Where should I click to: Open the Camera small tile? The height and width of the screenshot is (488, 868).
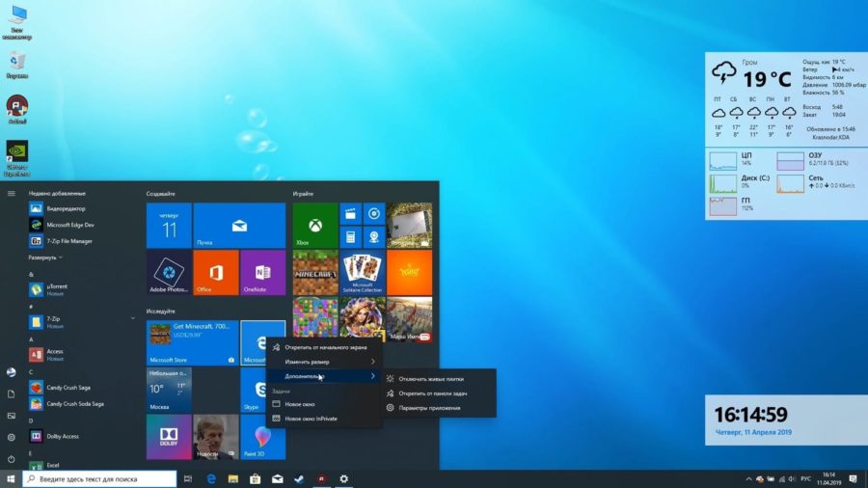pyautogui.click(x=374, y=237)
